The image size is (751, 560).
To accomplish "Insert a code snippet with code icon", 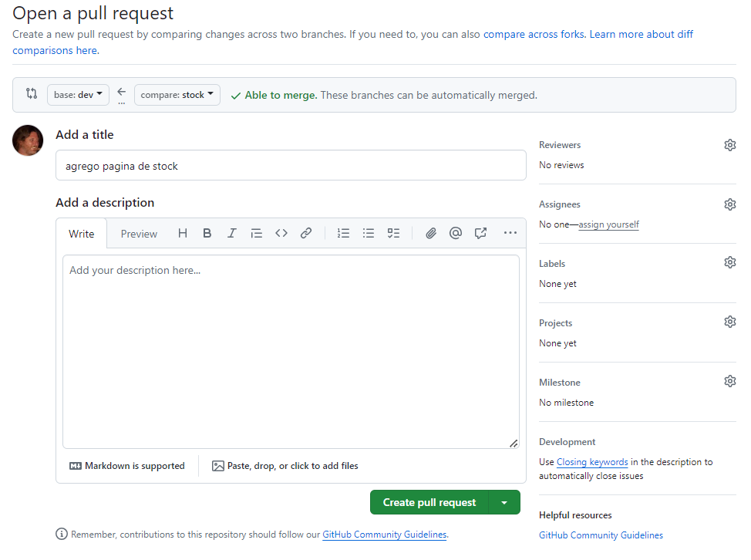I will click(x=281, y=233).
